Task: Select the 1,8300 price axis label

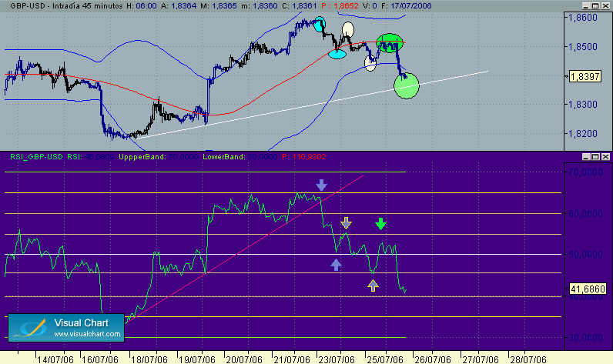Action: 582,105
